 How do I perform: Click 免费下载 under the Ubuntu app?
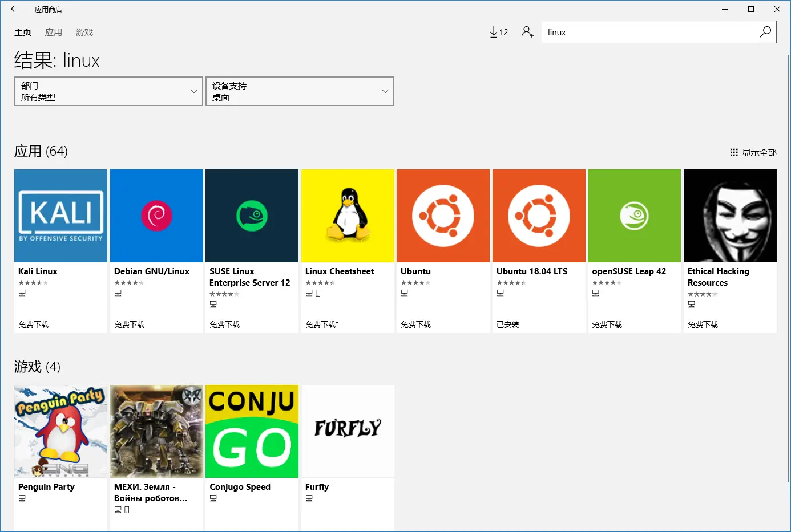(x=416, y=324)
